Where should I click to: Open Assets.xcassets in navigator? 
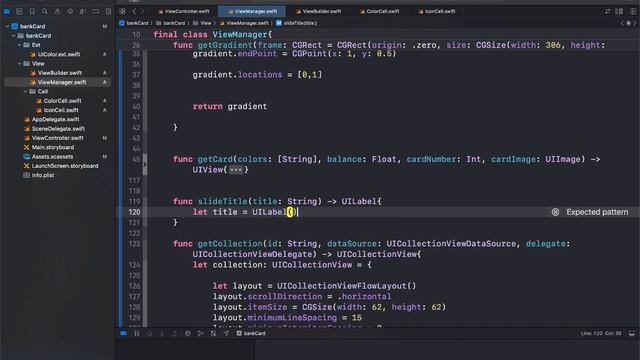pyautogui.click(x=48, y=157)
